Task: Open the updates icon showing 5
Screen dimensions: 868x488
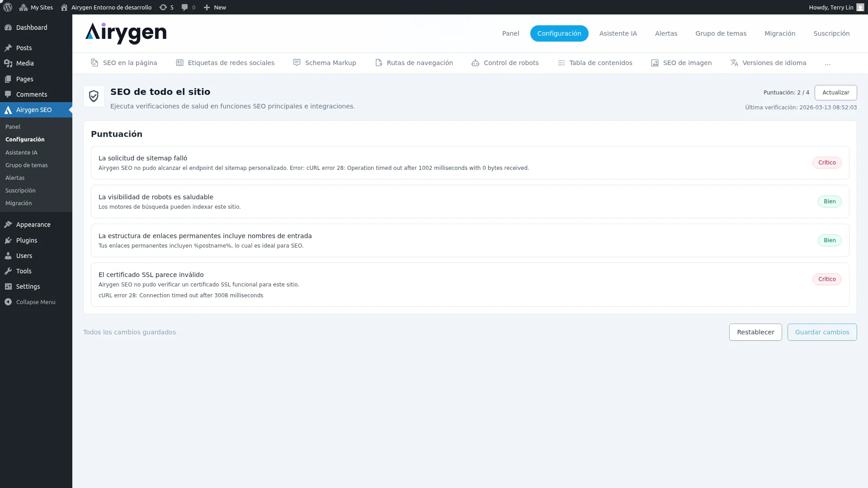Action: (163, 7)
